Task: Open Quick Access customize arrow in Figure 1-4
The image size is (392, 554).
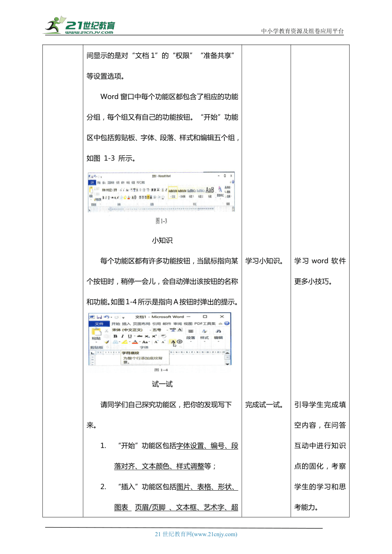Action: [x=123, y=317]
